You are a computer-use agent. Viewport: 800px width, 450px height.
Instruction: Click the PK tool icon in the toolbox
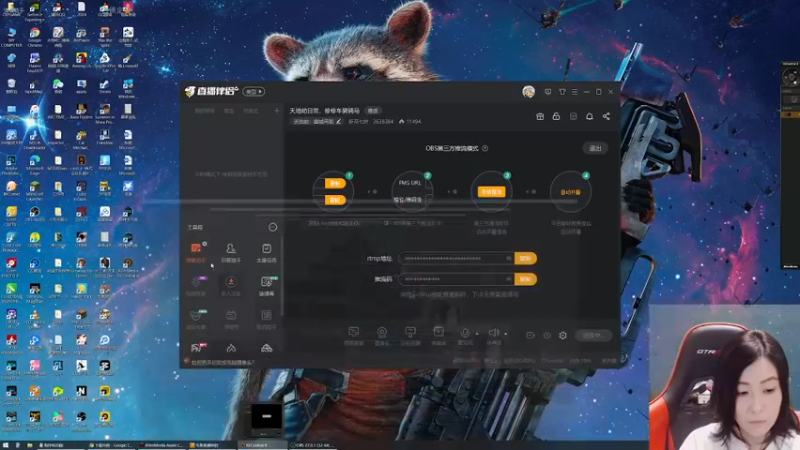pyautogui.click(x=198, y=348)
